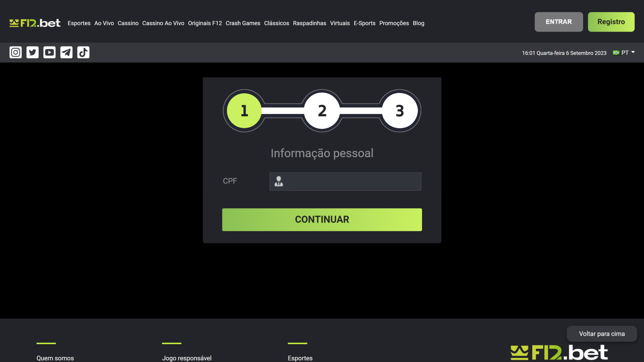
Task: Open the Esportes menu item
Action: (79, 23)
